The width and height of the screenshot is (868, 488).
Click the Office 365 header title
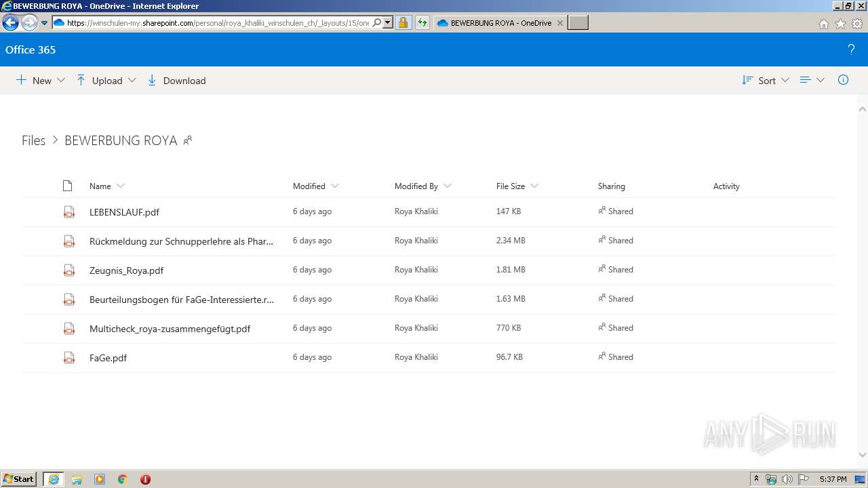click(31, 49)
